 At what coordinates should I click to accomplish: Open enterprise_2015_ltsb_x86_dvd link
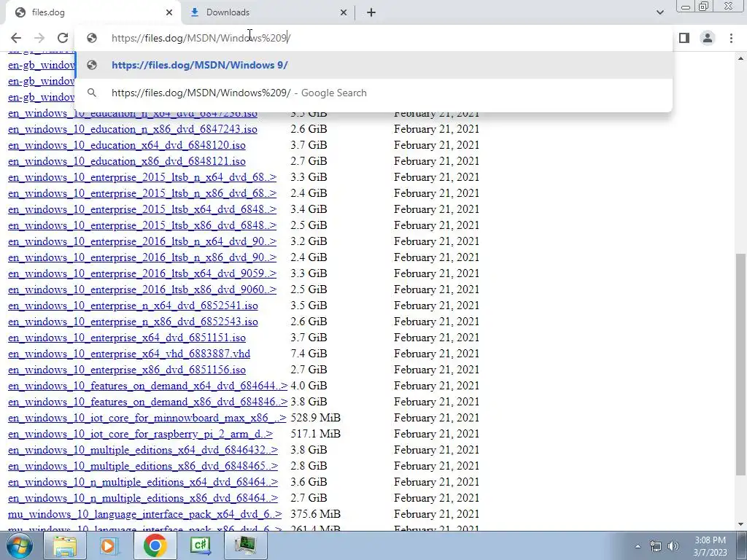click(142, 225)
